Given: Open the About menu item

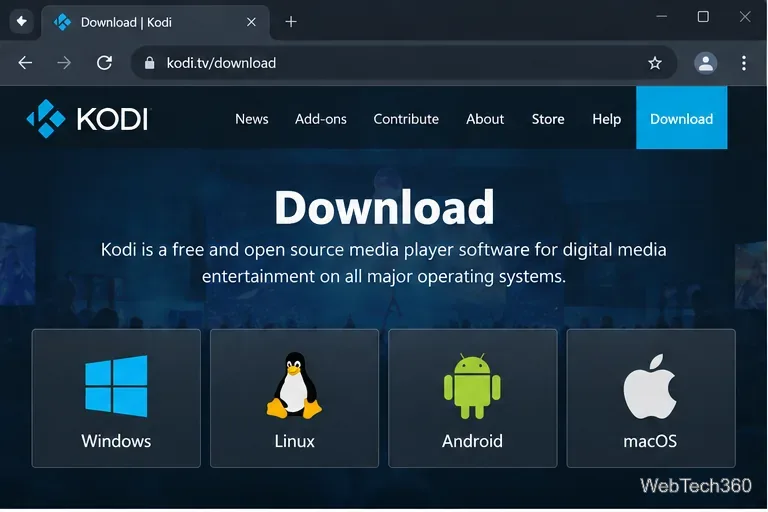Looking at the screenshot, I should (485, 119).
